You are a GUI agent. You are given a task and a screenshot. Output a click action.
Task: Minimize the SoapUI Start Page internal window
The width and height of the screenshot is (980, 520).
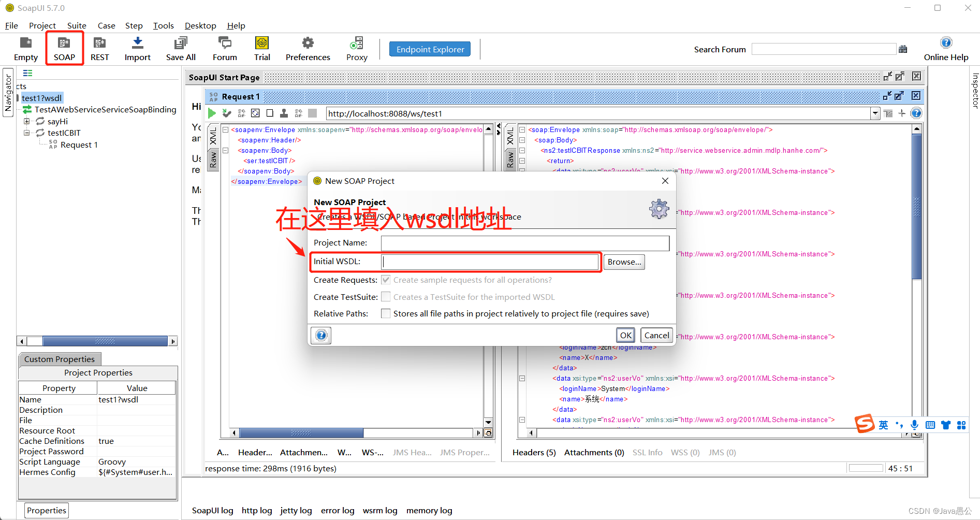887,76
